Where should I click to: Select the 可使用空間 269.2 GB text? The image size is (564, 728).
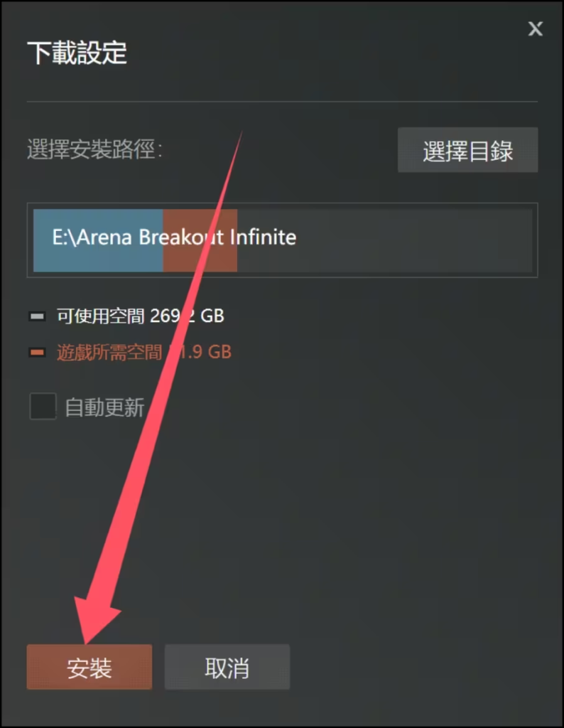(141, 316)
